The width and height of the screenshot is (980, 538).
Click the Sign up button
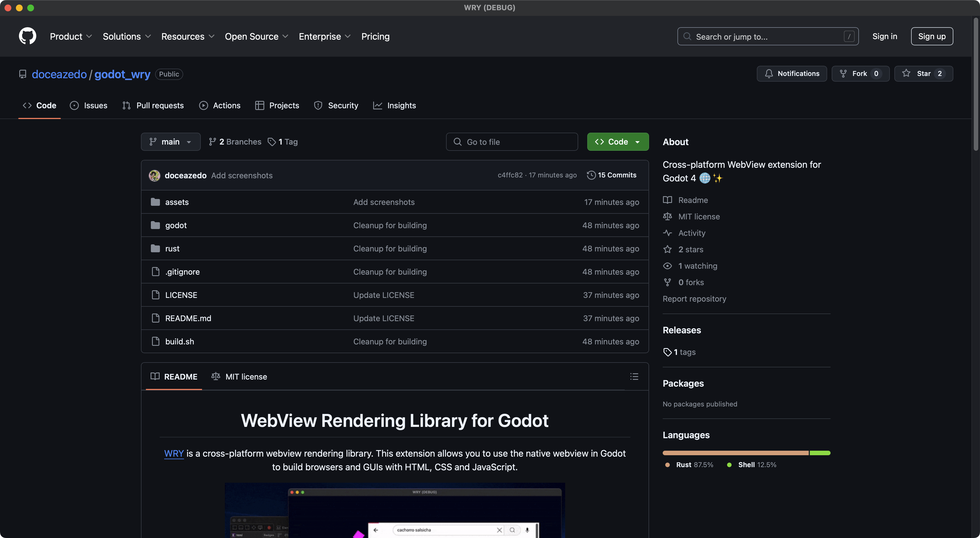tap(931, 37)
